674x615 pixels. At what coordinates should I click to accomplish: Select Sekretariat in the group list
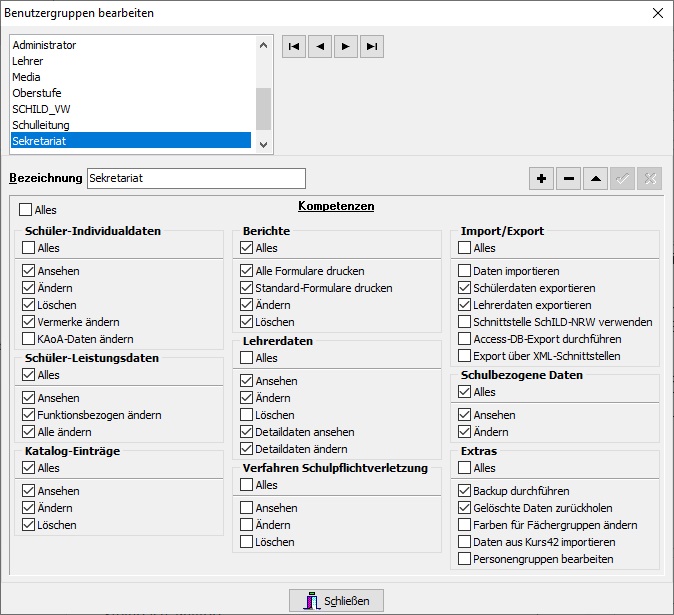pos(131,141)
